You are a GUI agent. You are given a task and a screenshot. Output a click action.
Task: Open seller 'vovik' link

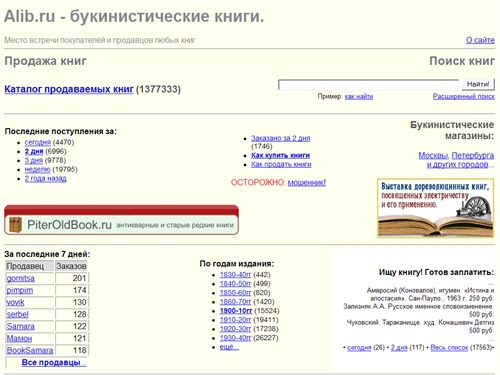pyautogui.click(x=15, y=302)
